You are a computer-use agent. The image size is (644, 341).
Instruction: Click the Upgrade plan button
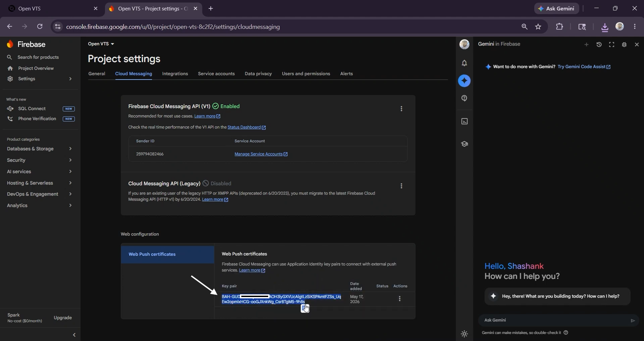63,318
